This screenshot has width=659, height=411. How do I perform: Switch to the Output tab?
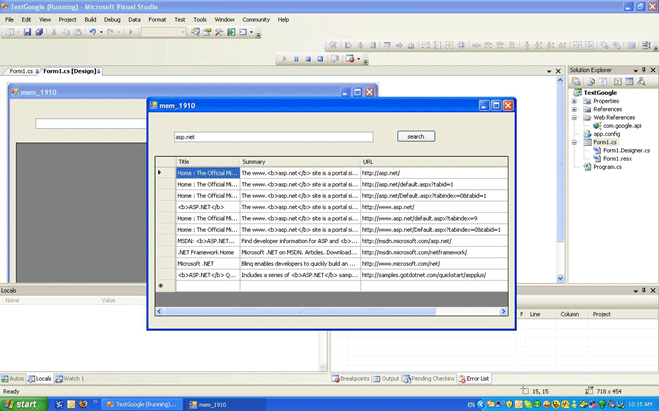click(386, 379)
